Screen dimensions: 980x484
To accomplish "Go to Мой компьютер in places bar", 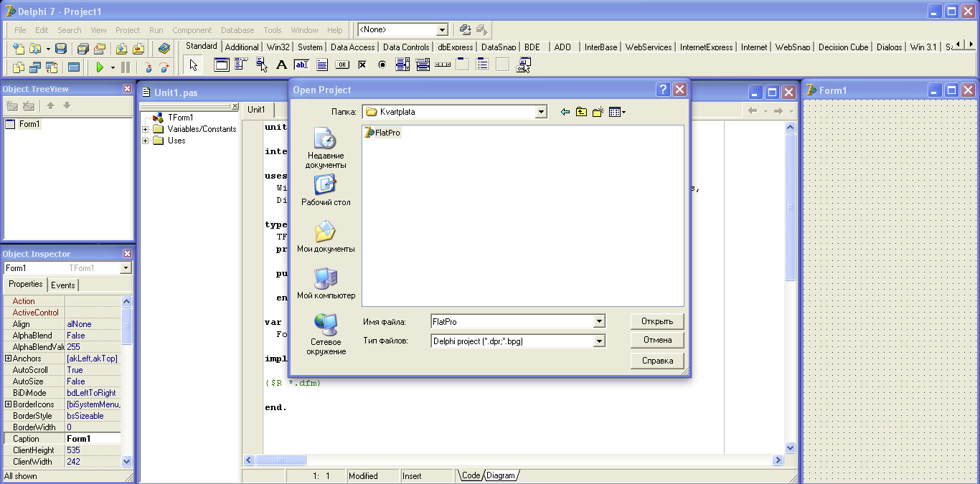I will [x=326, y=283].
